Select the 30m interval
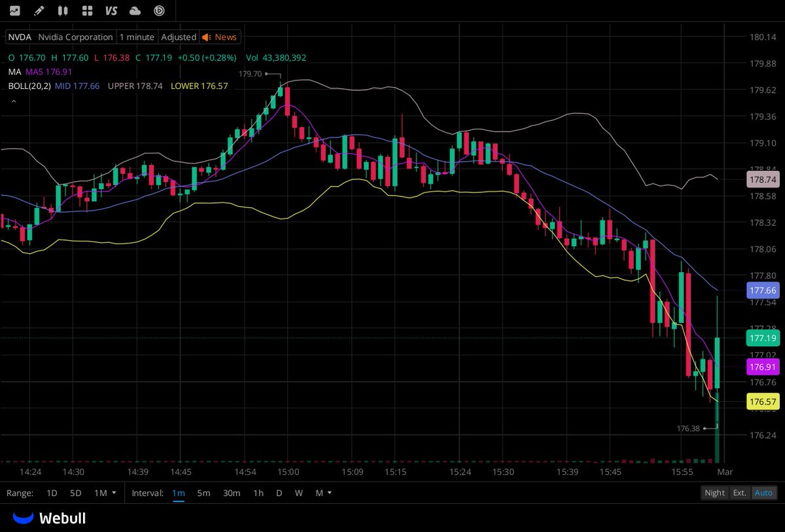The width and height of the screenshot is (785, 532). point(232,493)
